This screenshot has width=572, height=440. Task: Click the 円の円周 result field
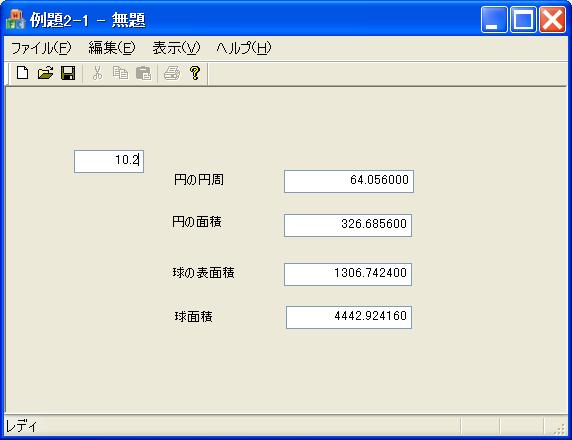point(349,181)
